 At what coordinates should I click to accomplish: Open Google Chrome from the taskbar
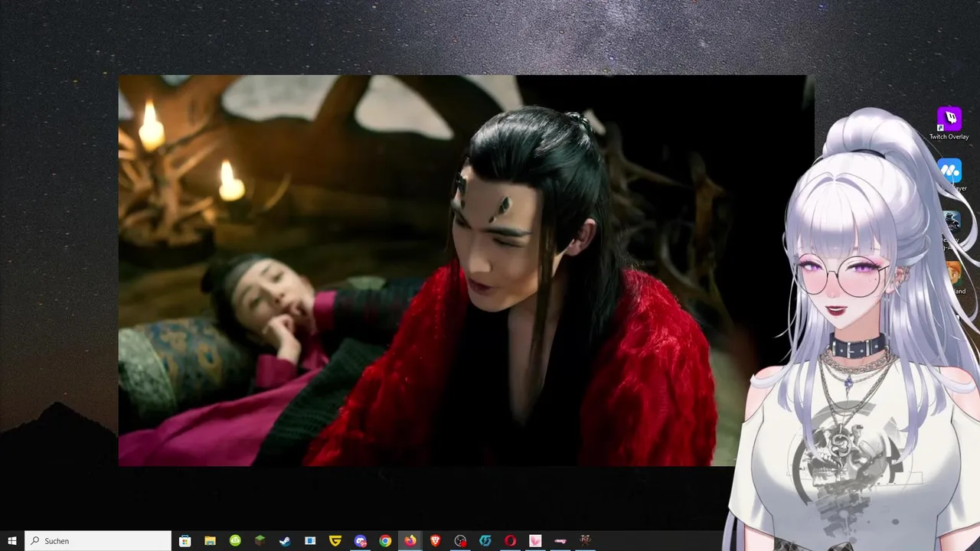point(385,541)
